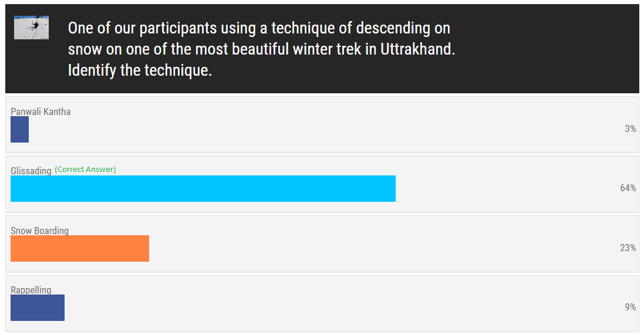
Task: Click the orange Snow Boarding bar
Action: click(x=80, y=248)
